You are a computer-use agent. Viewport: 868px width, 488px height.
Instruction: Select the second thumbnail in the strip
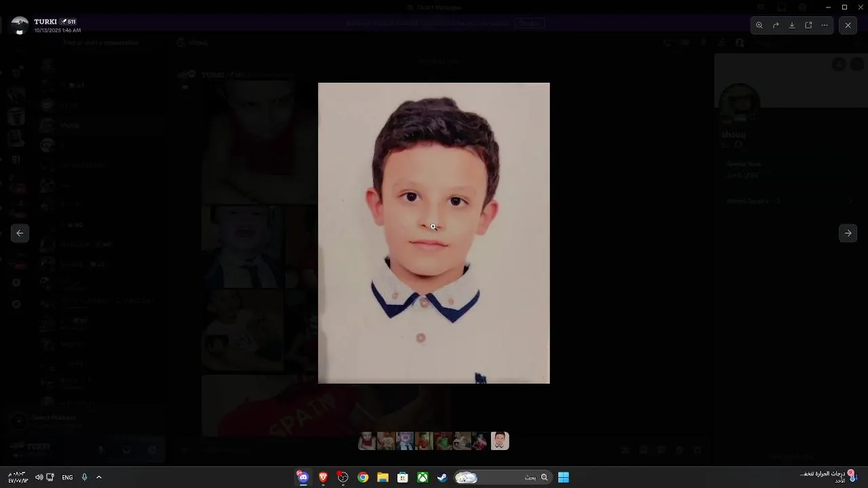click(x=386, y=441)
